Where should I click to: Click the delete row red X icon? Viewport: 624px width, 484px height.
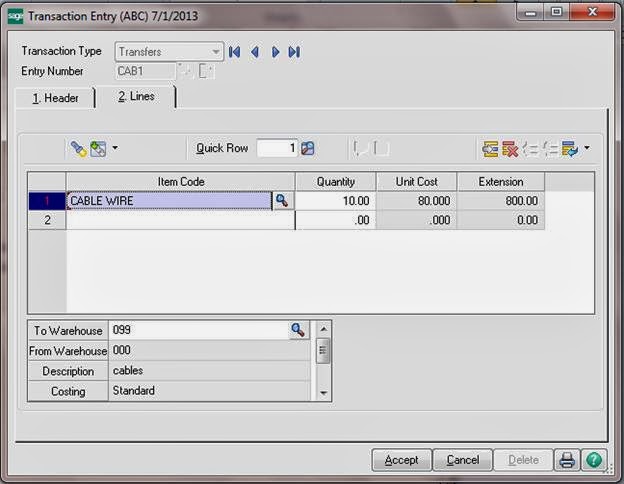(x=510, y=149)
